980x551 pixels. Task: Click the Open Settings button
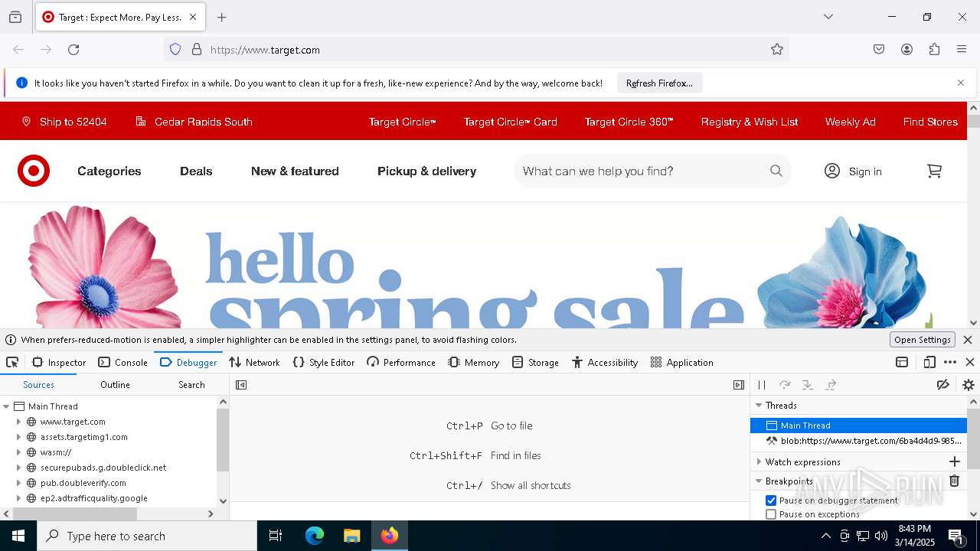[x=923, y=340]
